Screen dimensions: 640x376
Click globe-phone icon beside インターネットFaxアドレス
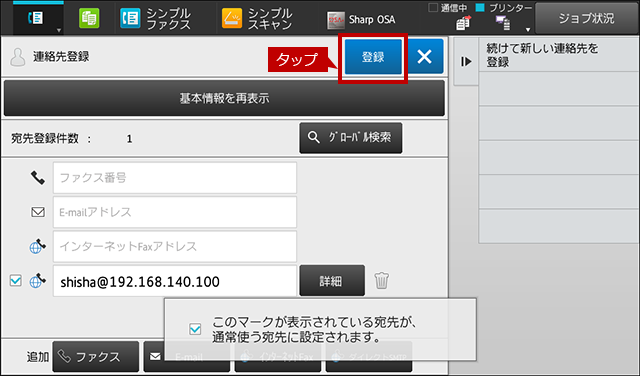click(x=38, y=246)
